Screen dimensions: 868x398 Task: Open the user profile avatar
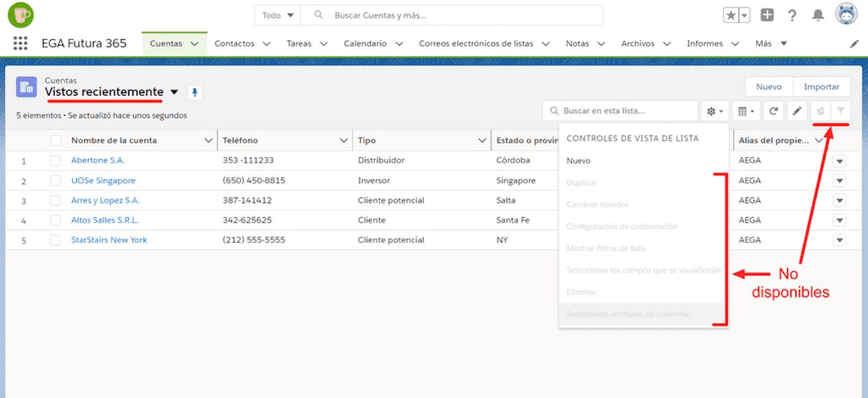(846, 15)
